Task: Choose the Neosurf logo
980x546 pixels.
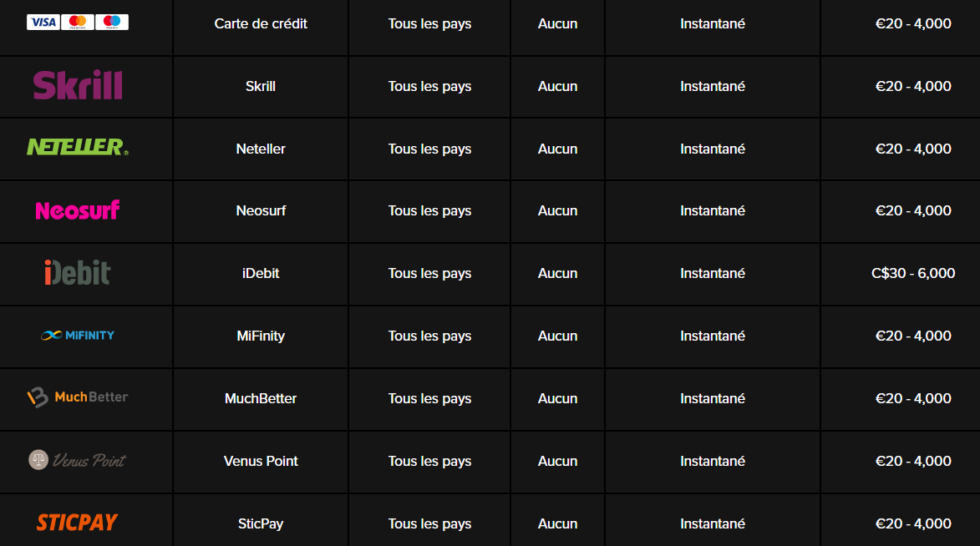Action: pyautogui.click(x=78, y=210)
